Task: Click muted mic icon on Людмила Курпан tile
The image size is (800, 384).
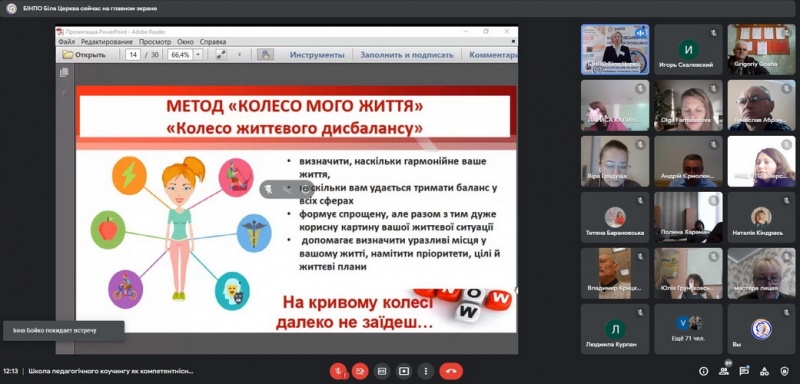Action: tap(640, 313)
